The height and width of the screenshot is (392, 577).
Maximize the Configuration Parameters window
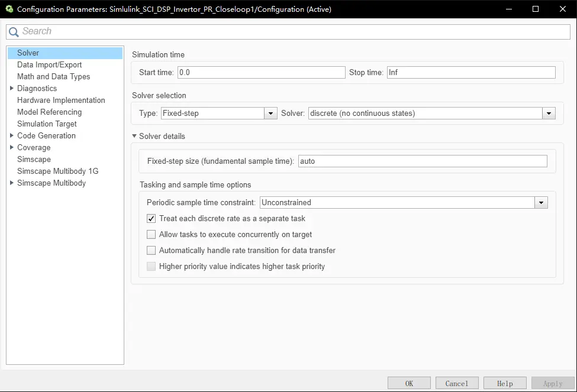[x=536, y=9]
